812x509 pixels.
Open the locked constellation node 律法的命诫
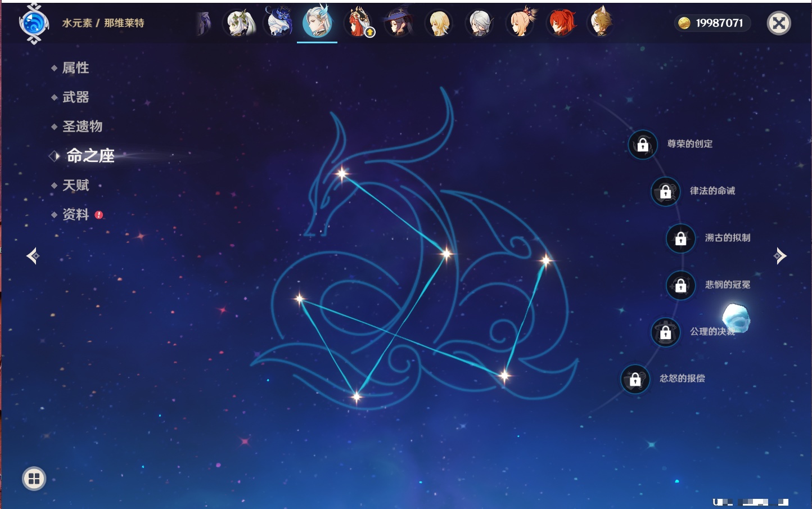[x=665, y=191]
